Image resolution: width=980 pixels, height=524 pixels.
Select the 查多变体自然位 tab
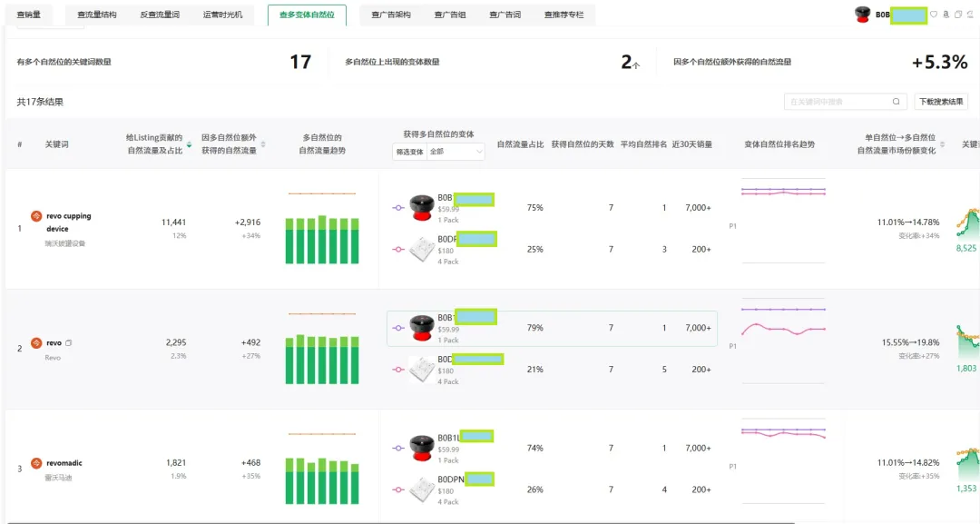(x=307, y=15)
